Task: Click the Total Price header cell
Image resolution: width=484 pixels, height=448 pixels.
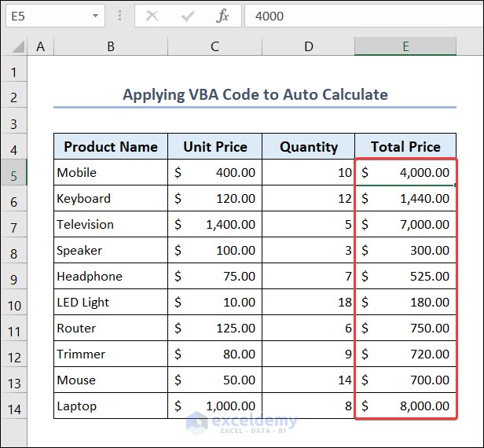Action: 405,147
